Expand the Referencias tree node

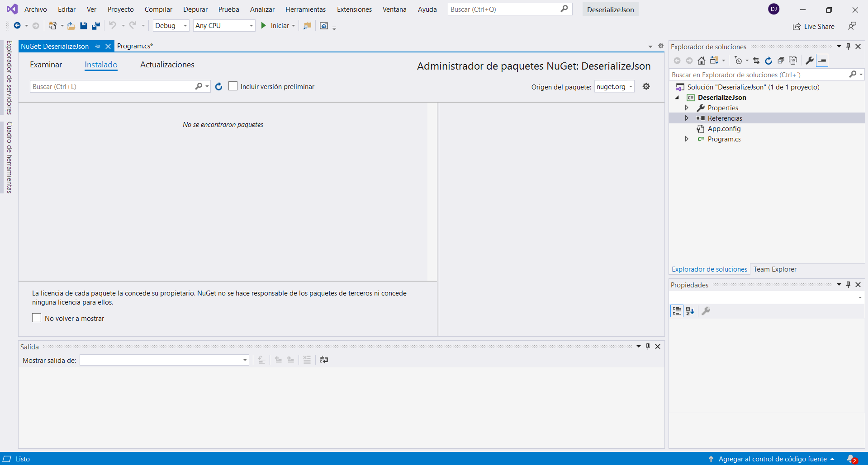click(x=687, y=118)
